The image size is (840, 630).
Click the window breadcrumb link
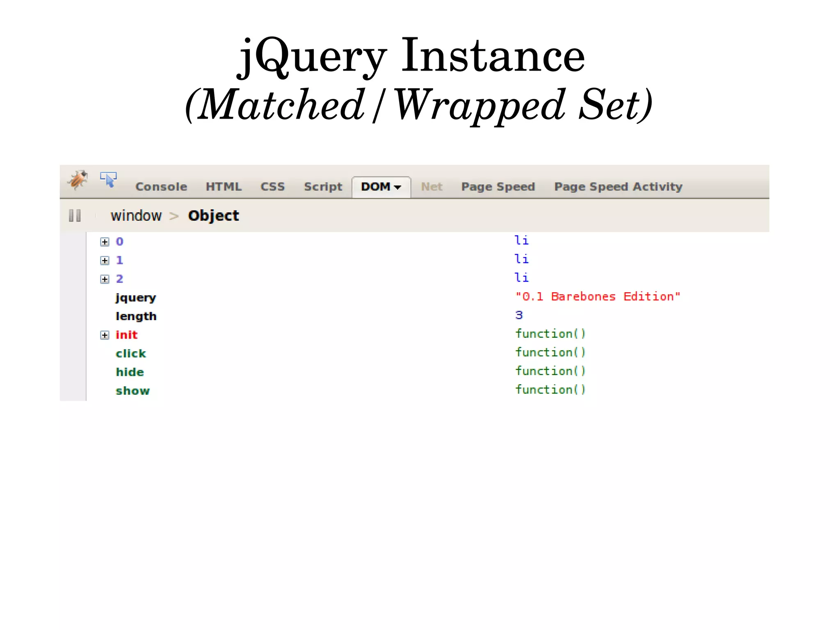pyautogui.click(x=136, y=215)
